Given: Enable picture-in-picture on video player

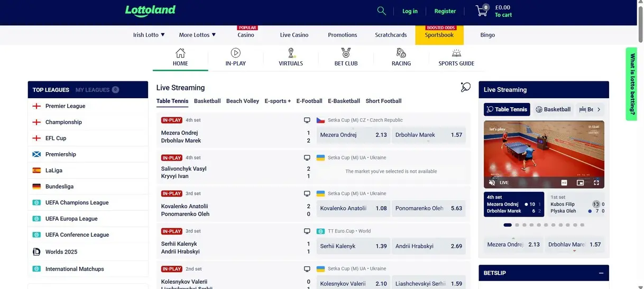Looking at the screenshot, I should tap(581, 182).
